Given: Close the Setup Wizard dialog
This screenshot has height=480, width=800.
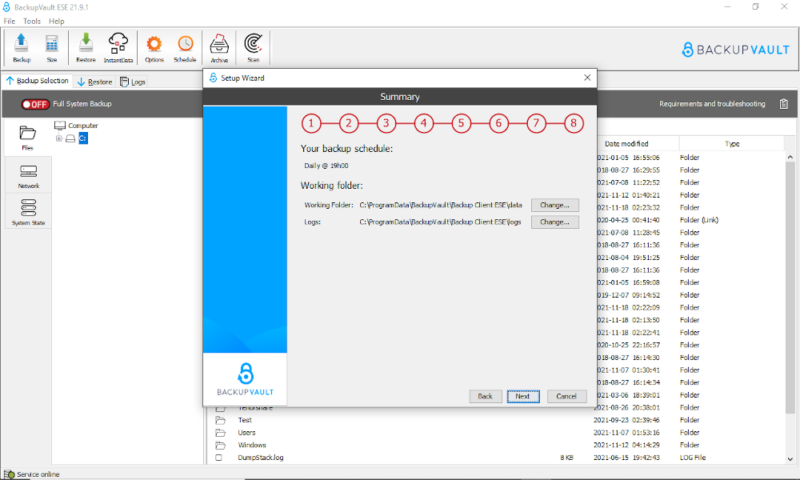Looking at the screenshot, I should (x=587, y=78).
